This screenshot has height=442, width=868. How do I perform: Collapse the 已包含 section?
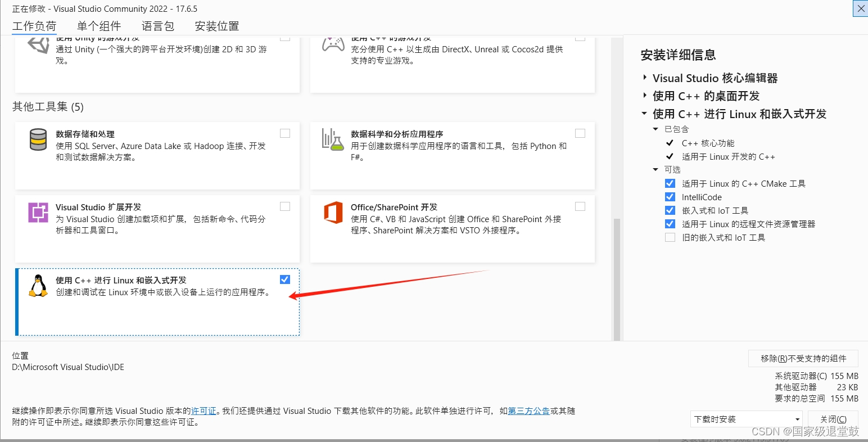pyautogui.click(x=655, y=129)
